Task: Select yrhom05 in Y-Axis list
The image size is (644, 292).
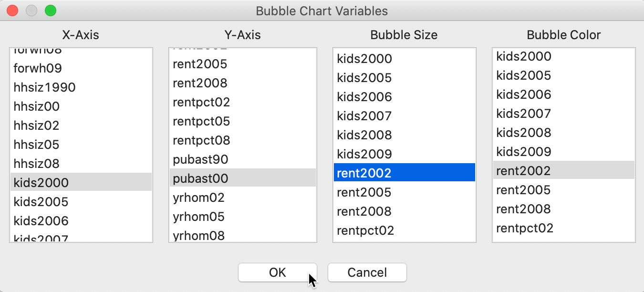Action: (243, 216)
